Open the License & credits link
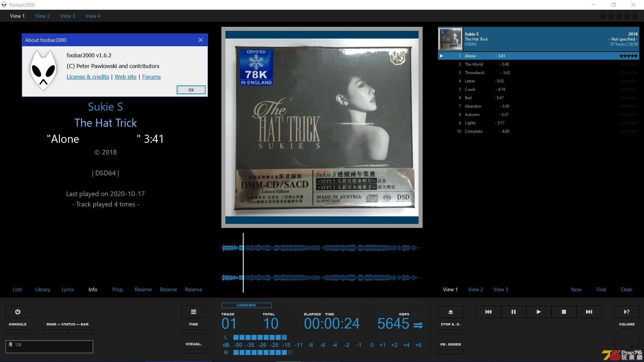Viewport: 644px width, 362px height. pos(88,77)
